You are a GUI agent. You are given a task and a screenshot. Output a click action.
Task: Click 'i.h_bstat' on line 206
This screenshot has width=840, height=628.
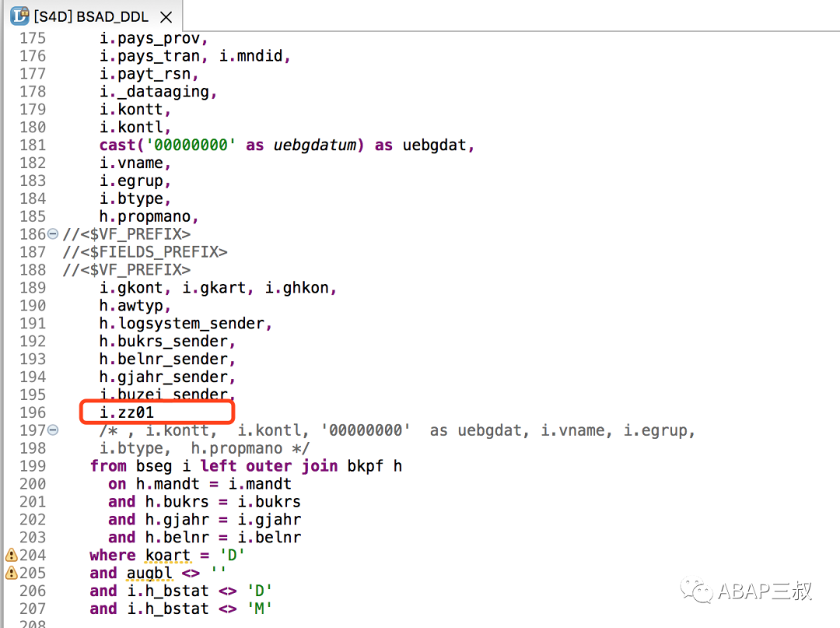click(168, 591)
